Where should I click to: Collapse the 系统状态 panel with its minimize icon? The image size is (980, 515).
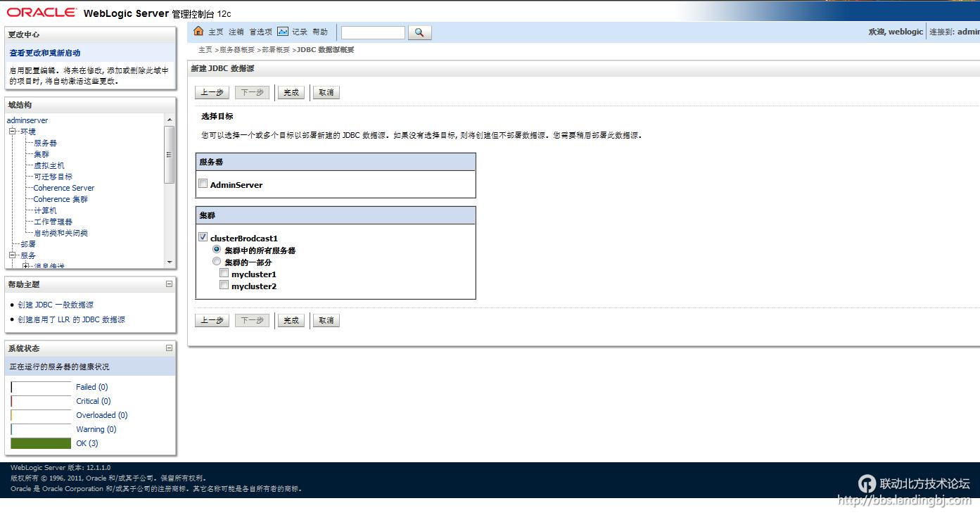169,348
